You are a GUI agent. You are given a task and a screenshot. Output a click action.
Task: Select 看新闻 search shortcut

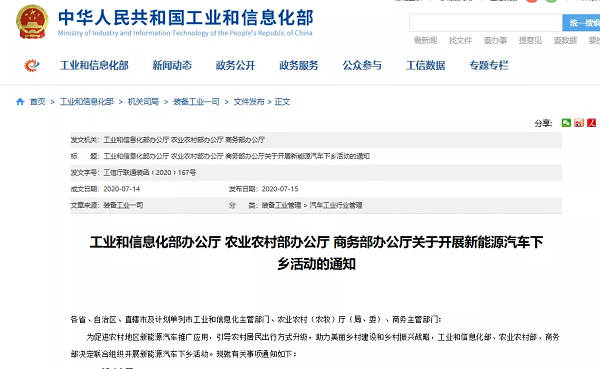click(x=426, y=40)
